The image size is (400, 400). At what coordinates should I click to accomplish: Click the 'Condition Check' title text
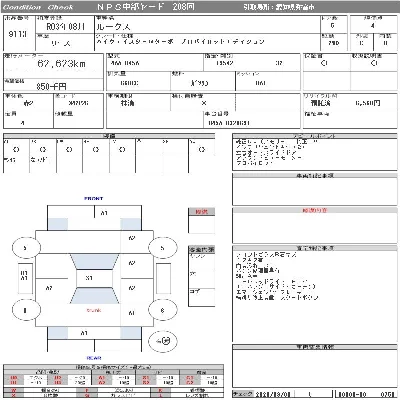38,7
